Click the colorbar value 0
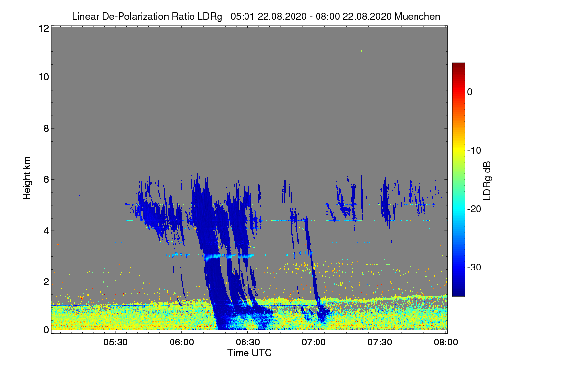588x392 pixels. [x=470, y=92]
